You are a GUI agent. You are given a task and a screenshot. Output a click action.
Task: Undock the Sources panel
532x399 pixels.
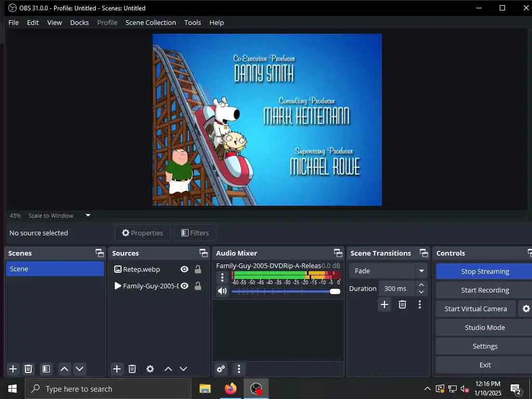[203, 253]
